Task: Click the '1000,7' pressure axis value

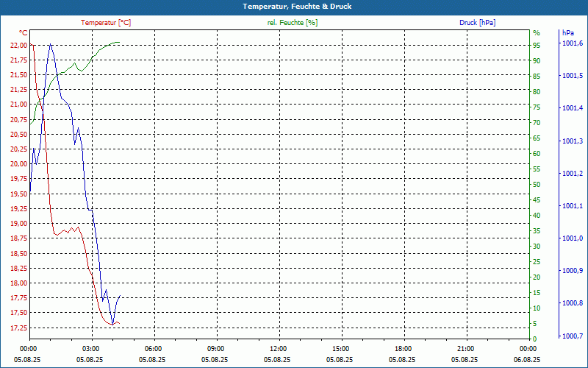Action: point(573,336)
